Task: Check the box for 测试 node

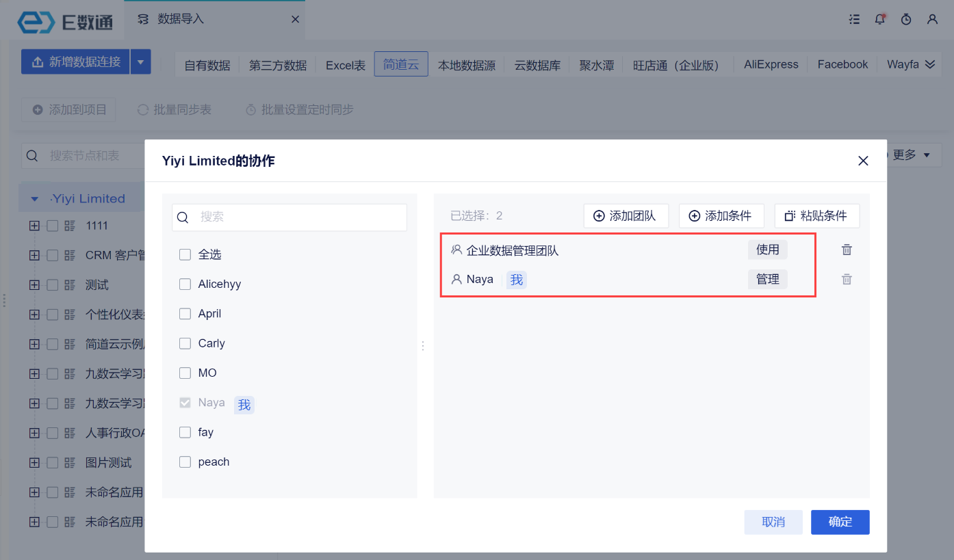Action: 53,285
